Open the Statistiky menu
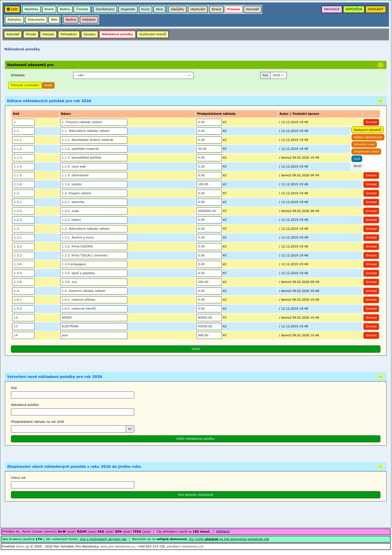Image resolution: width=392 pixels, height=555 pixels. [x=14, y=20]
